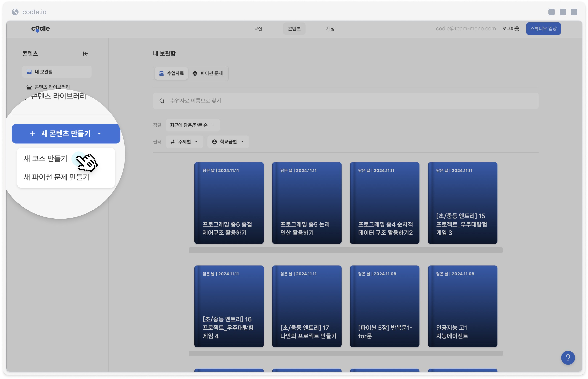Expand the 주제별 filter dropdown

click(184, 142)
